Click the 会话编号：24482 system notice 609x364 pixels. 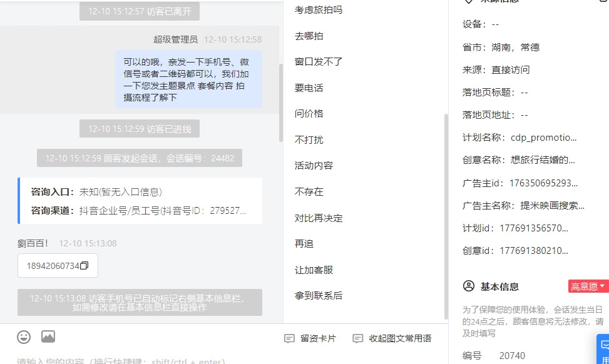[x=140, y=158]
